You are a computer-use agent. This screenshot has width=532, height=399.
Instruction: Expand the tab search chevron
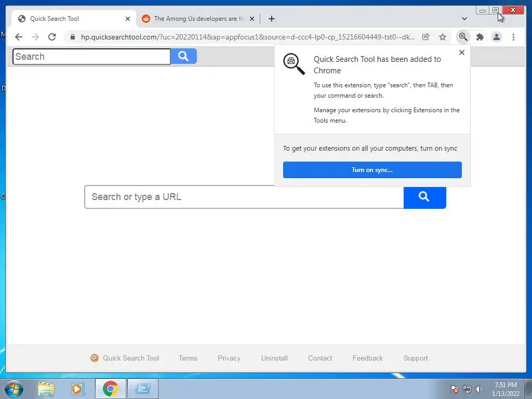(x=464, y=19)
